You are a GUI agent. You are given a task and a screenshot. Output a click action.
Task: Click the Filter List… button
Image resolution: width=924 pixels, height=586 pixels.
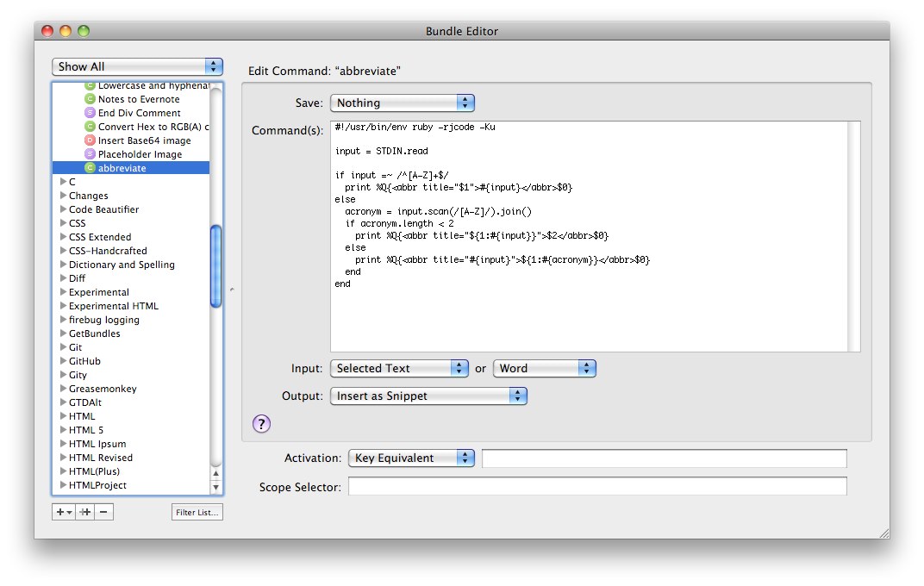(197, 512)
